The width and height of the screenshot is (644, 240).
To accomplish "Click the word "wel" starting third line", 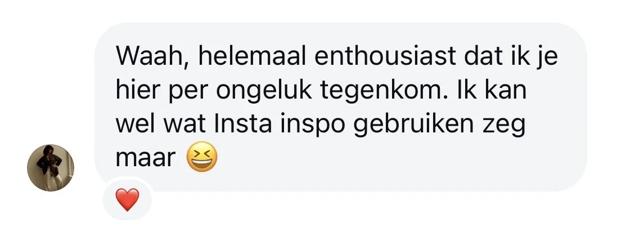I will click(x=136, y=125).
